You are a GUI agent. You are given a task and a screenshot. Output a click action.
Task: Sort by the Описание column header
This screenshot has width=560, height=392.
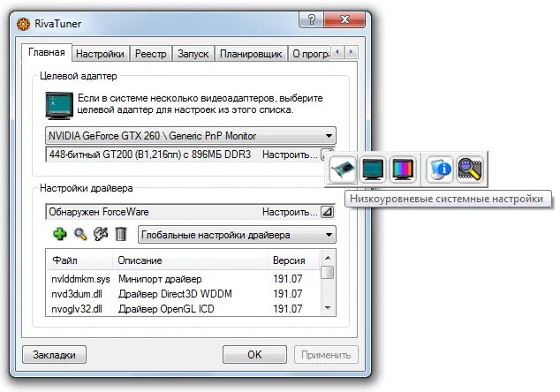point(190,260)
